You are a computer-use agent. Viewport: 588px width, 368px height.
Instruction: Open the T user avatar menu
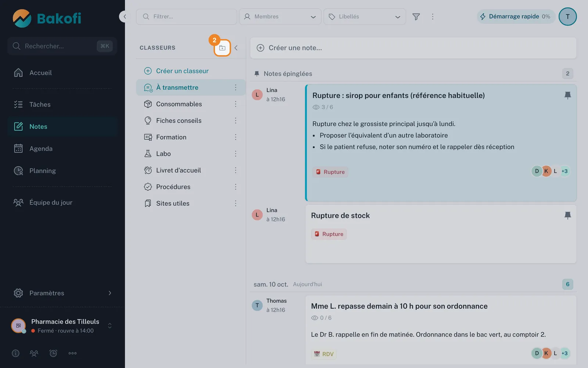coord(567,17)
